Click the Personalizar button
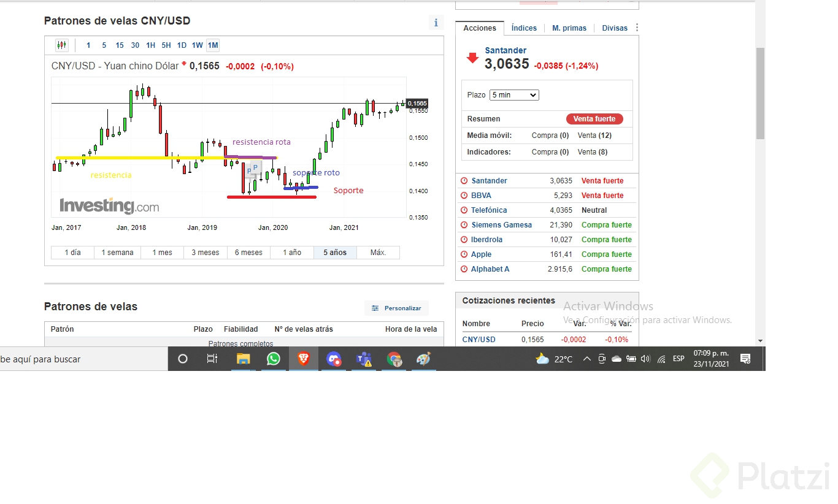838x504 pixels. click(x=396, y=308)
